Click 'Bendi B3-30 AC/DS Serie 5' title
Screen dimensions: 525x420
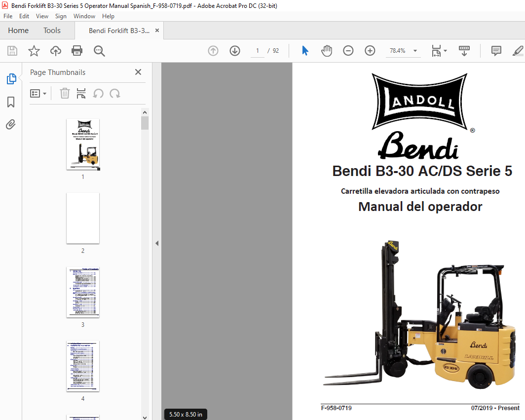click(x=422, y=171)
